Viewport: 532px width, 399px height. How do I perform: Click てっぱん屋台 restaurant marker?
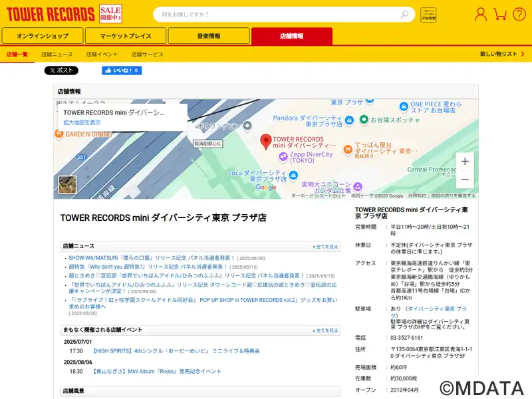click(348, 149)
